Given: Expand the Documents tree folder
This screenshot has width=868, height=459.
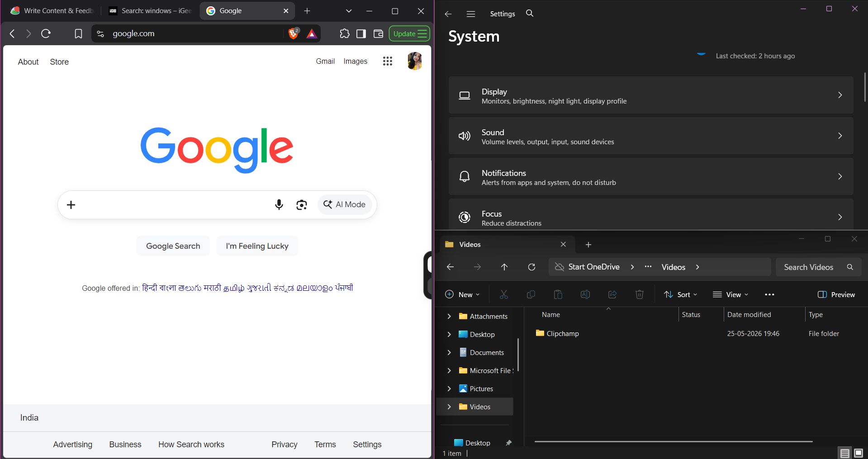Looking at the screenshot, I should [x=449, y=352].
